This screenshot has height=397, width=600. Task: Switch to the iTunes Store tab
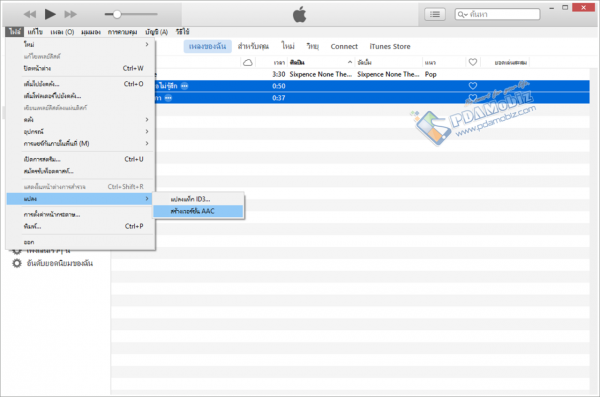390,46
